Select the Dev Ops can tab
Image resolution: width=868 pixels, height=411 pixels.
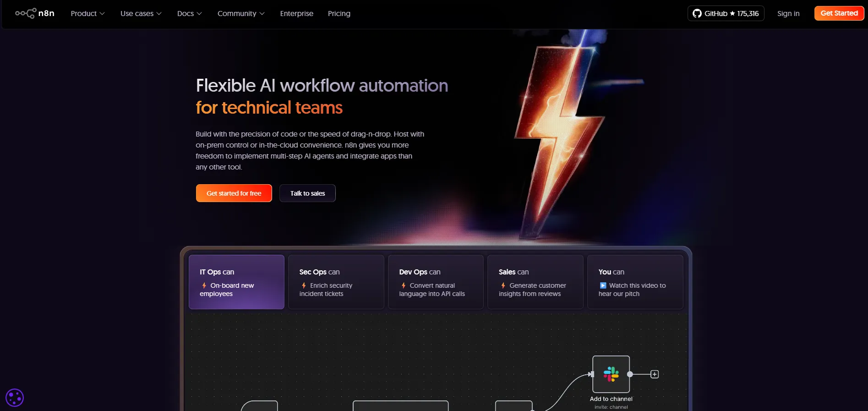[436, 282]
